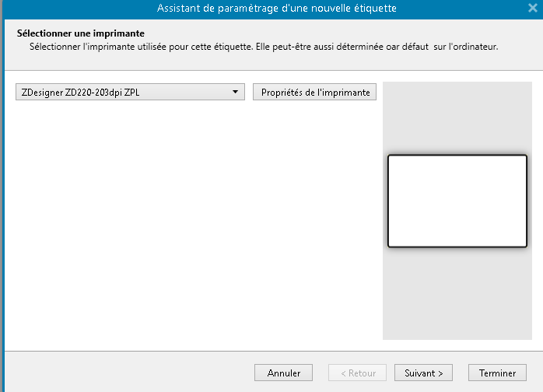Viewport: 543px width, 392px height.
Task: Click the top edge of the label preview
Action: 457,156
